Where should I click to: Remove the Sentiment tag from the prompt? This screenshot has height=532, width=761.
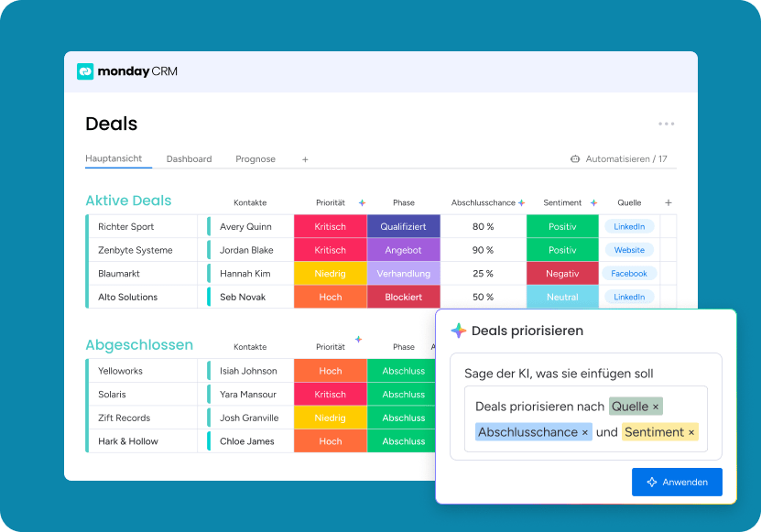click(x=691, y=432)
